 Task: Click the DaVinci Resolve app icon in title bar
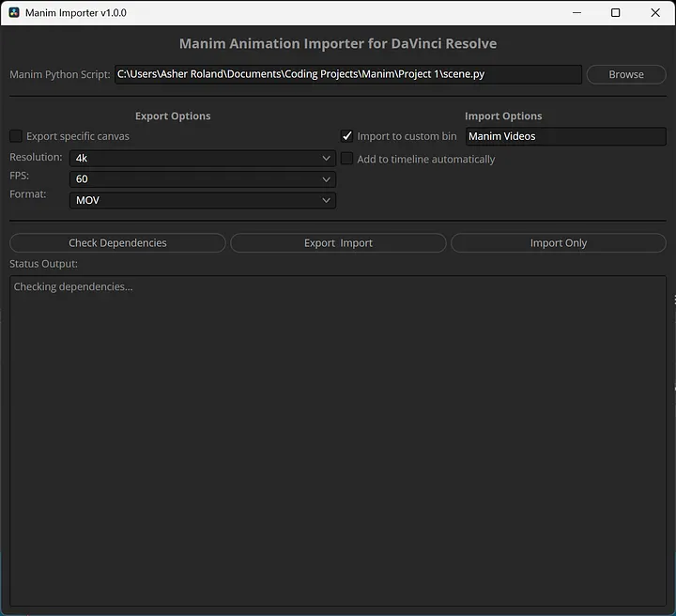tap(14, 12)
